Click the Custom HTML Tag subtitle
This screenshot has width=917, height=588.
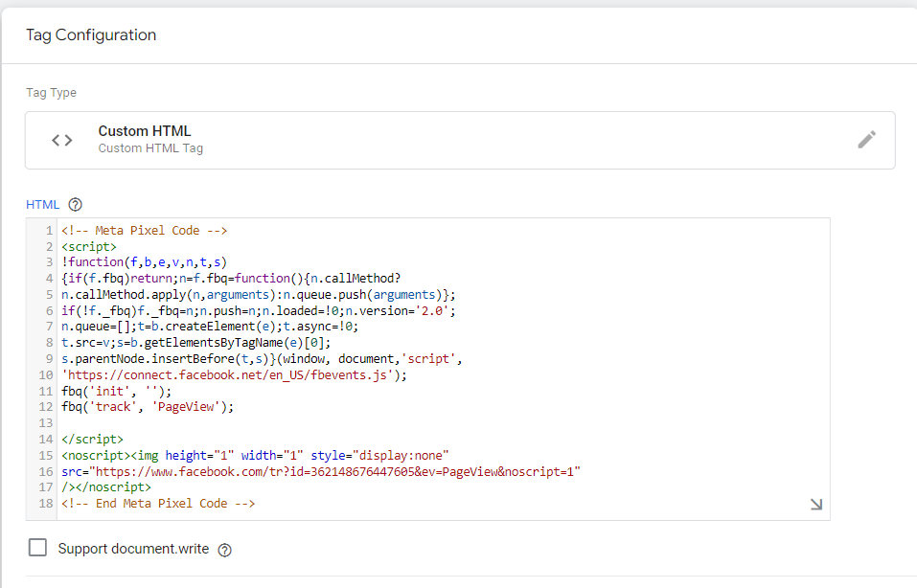pyautogui.click(x=150, y=148)
